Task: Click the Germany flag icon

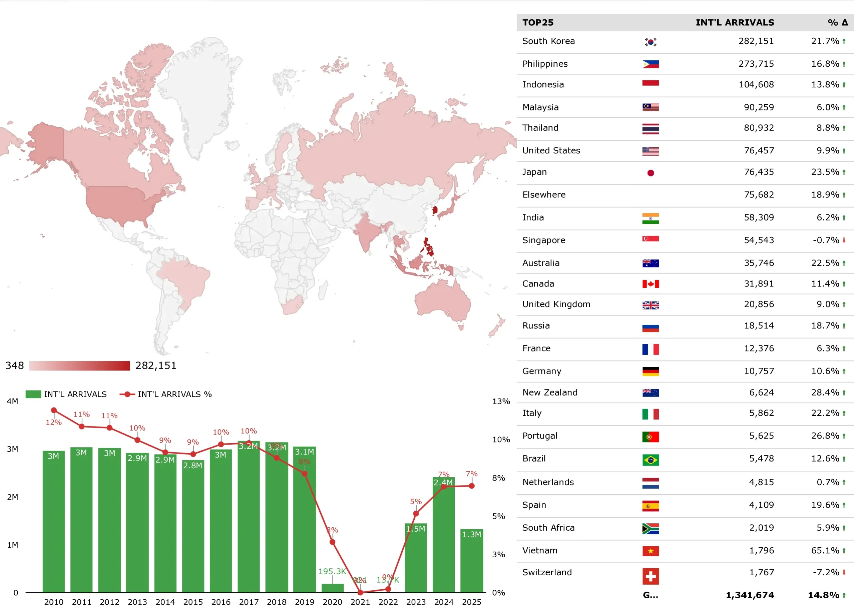Action: click(650, 372)
